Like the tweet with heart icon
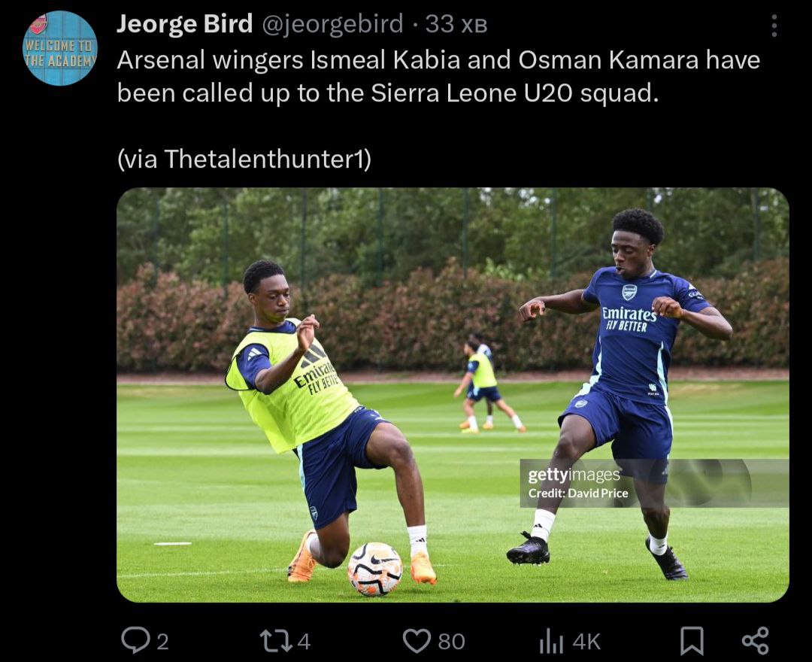The width and height of the screenshot is (812, 662). tap(417, 641)
